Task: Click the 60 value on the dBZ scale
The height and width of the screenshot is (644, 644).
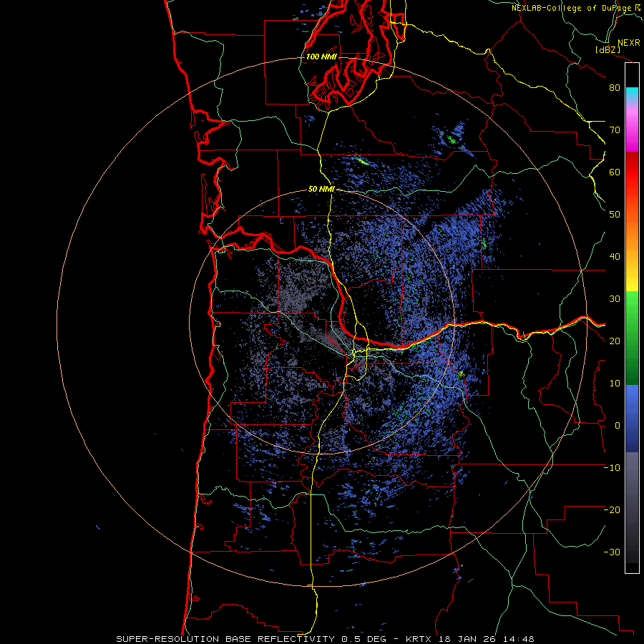Action: coord(615,172)
